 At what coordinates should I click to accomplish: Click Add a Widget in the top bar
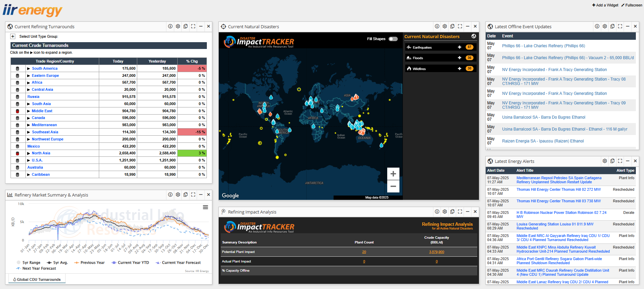(605, 5)
